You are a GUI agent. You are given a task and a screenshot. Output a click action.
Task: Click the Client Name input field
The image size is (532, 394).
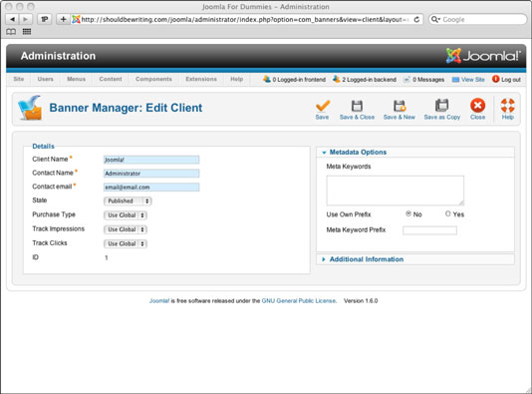[151, 160]
